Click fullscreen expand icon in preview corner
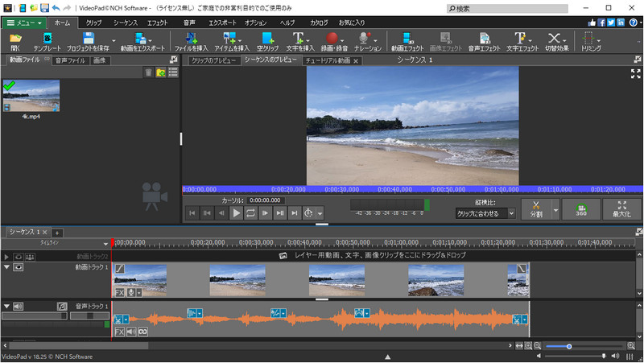The image size is (644, 363). [x=635, y=73]
